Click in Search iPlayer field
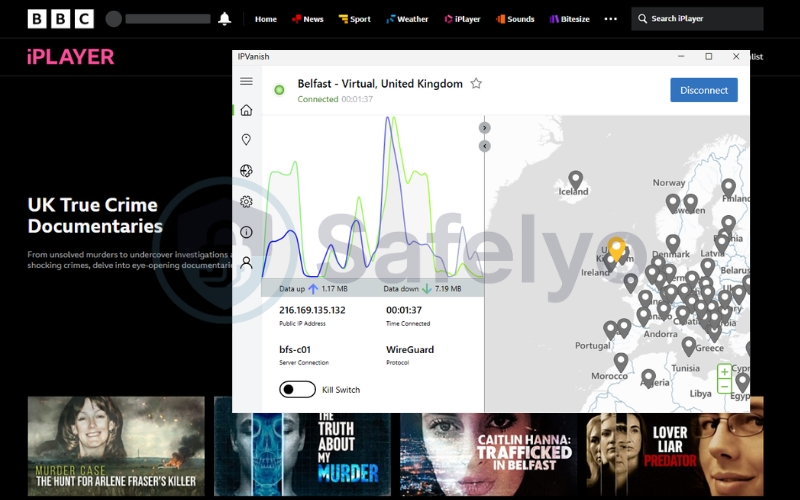The image size is (800, 500). [697, 19]
